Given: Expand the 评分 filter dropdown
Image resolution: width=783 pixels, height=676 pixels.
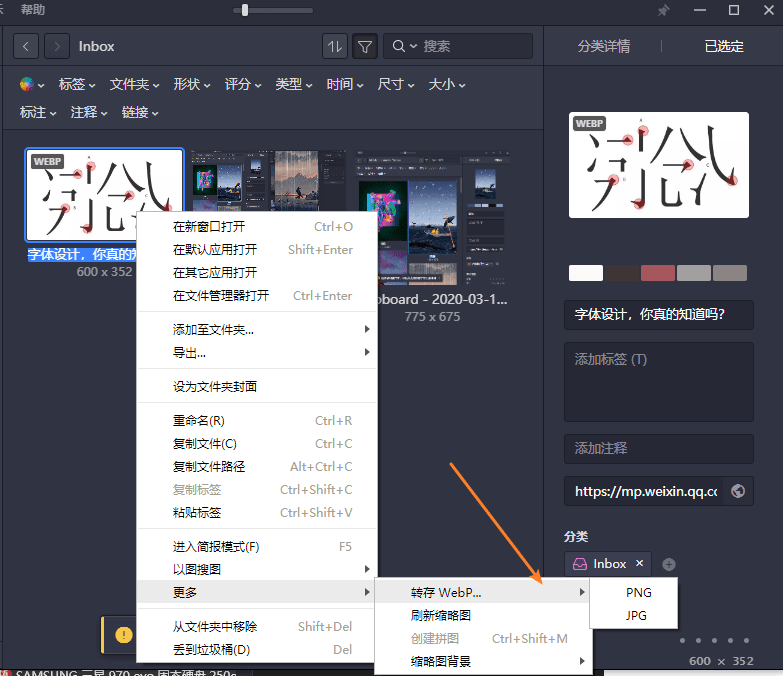Looking at the screenshot, I should (x=243, y=84).
